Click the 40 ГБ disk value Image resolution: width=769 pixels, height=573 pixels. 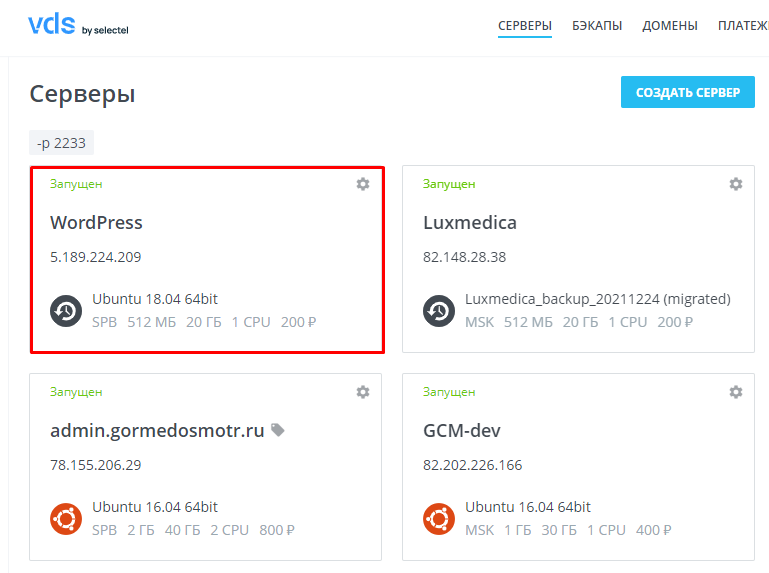click(x=182, y=530)
